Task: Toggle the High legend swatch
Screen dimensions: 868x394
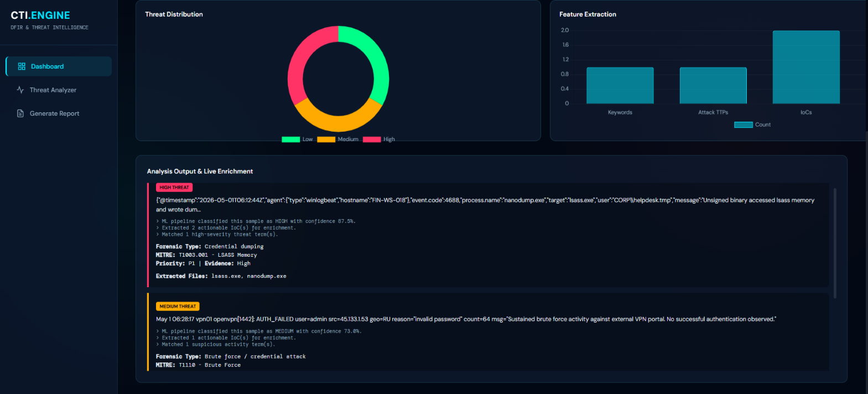Action: click(372, 139)
